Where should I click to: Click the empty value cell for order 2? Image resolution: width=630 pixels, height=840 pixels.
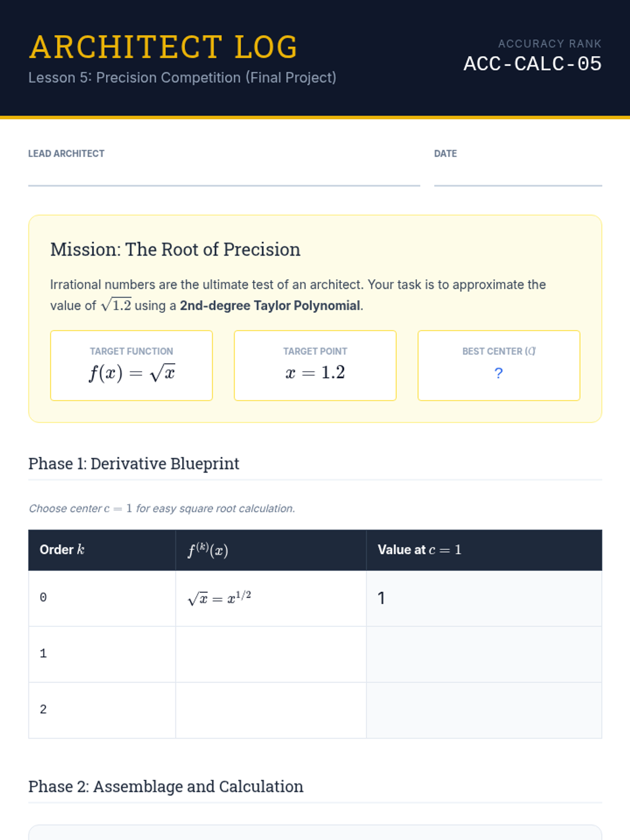484,710
